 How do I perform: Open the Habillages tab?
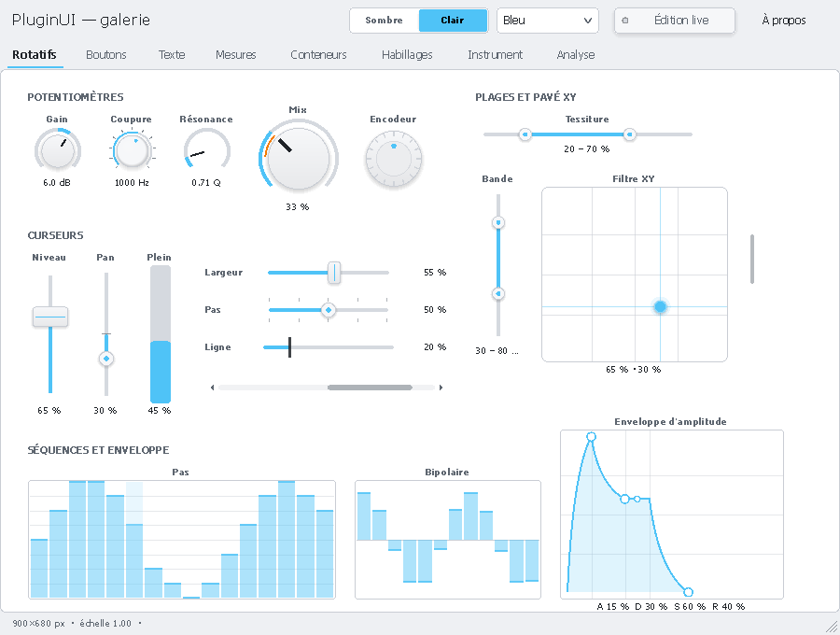[407, 55]
